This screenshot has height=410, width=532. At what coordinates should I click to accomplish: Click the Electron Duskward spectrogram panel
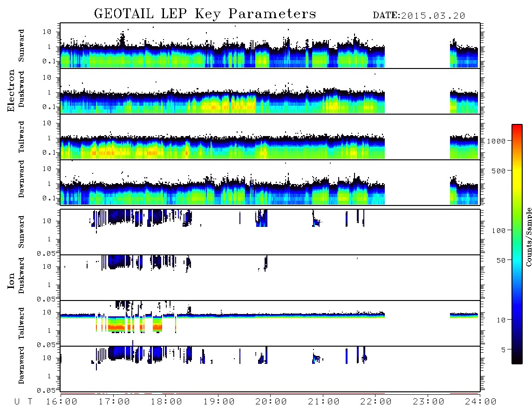(x=270, y=91)
